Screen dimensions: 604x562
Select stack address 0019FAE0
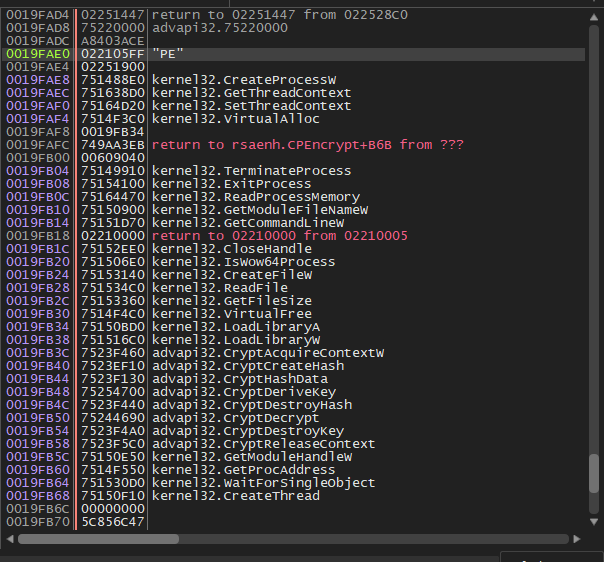38,54
